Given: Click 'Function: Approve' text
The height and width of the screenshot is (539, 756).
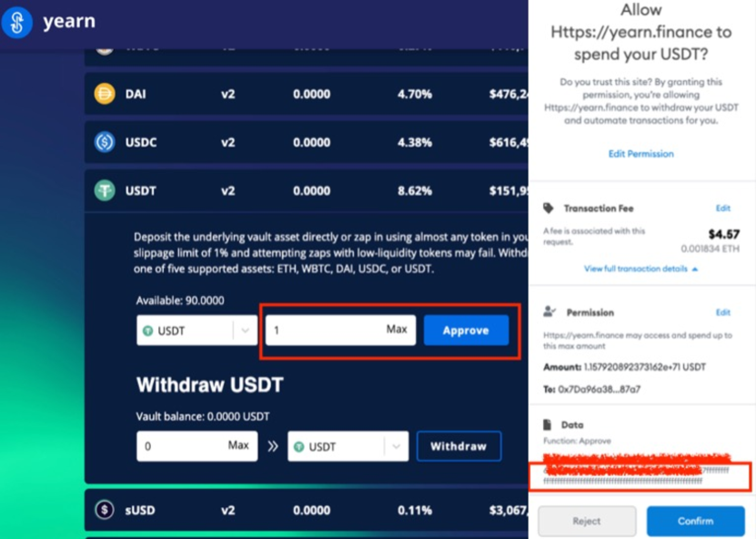Looking at the screenshot, I should pos(577,441).
